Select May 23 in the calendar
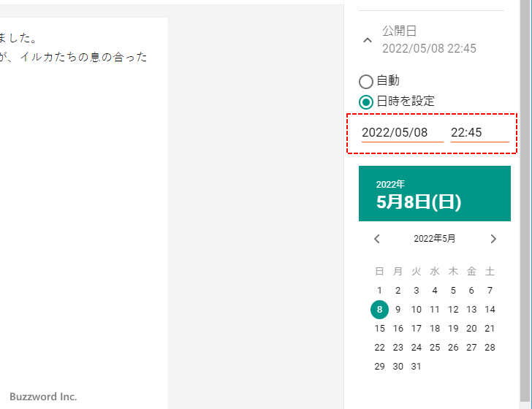Screen dimensions: 532x409 [398, 347]
